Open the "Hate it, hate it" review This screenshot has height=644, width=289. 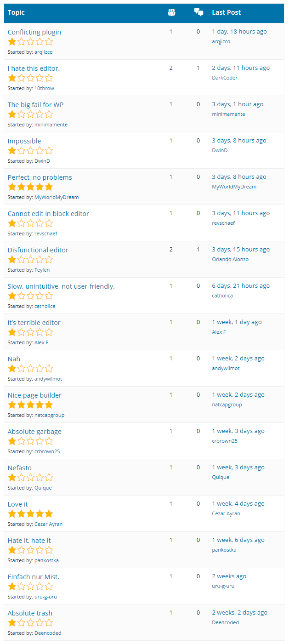(x=29, y=541)
